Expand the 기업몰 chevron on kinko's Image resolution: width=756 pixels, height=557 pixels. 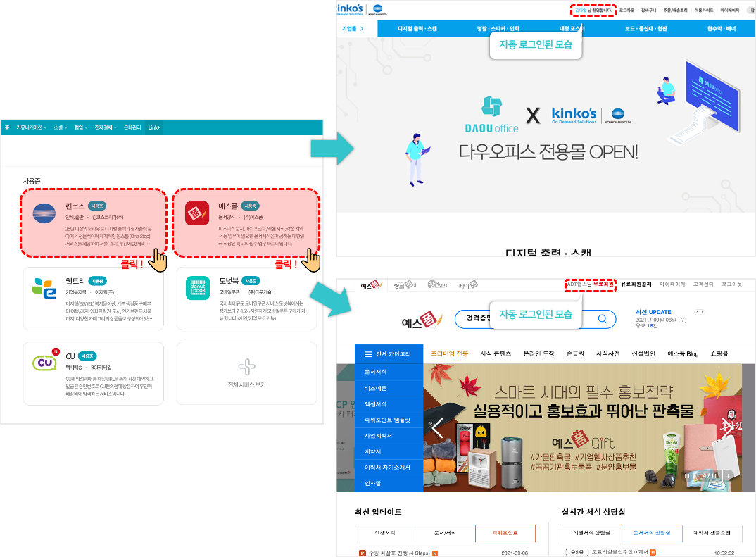[x=362, y=28]
